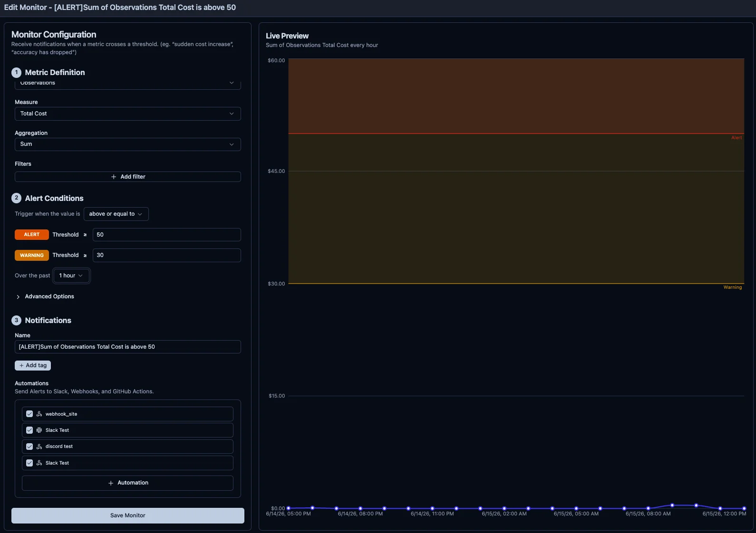756x533 pixels.
Task: Click the $45.00 y-axis label
Action: tap(276, 171)
